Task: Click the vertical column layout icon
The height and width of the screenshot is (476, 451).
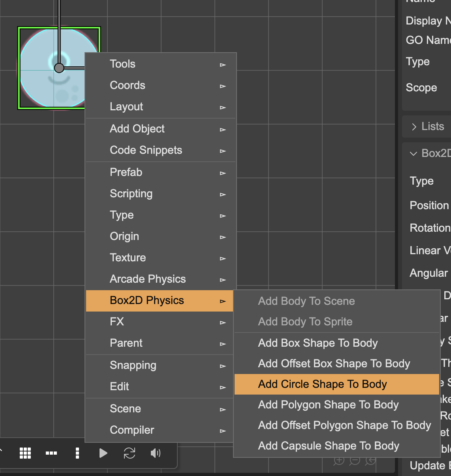Action: pyautogui.click(x=77, y=453)
